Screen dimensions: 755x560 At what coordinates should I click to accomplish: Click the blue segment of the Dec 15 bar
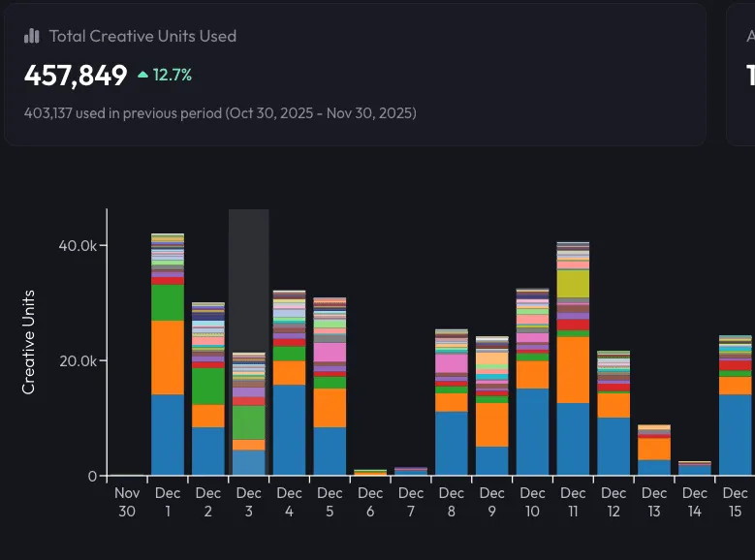point(735,434)
